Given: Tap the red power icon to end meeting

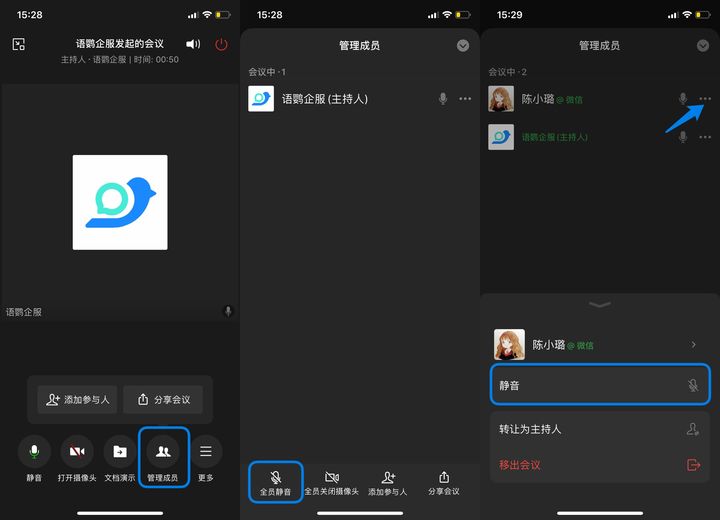Looking at the screenshot, I should [221, 44].
